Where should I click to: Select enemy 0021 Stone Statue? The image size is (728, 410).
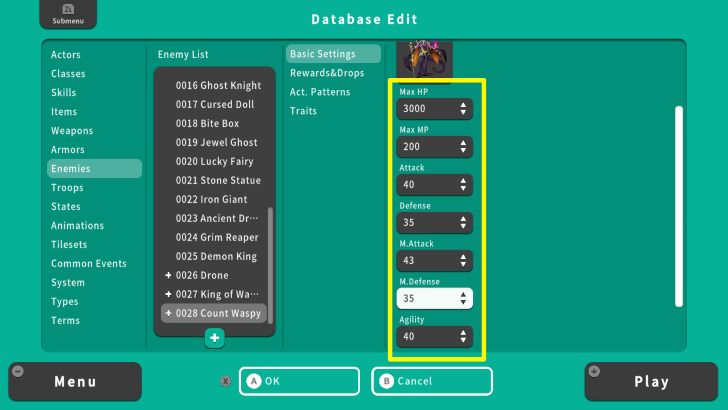pyautogui.click(x=218, y=181)
